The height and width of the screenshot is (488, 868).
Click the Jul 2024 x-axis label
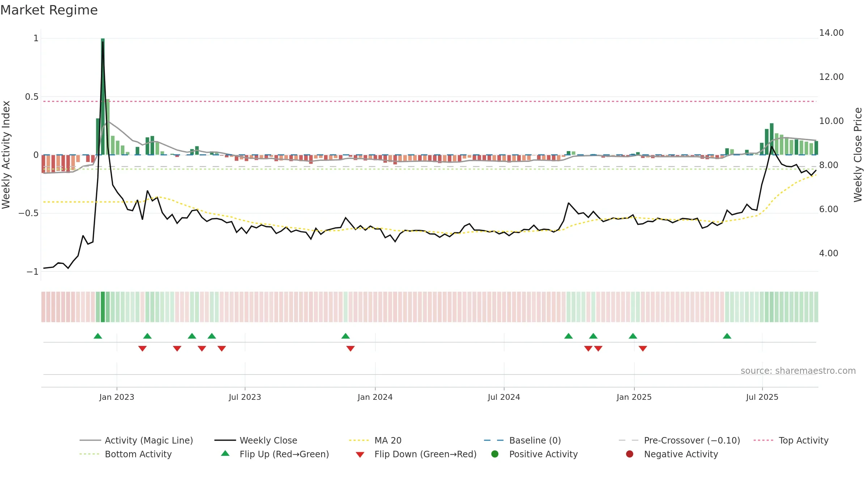coord(504,397)
